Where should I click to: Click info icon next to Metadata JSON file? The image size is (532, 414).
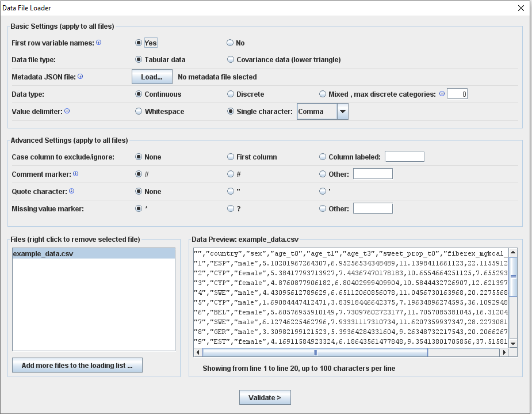(80, 76)
